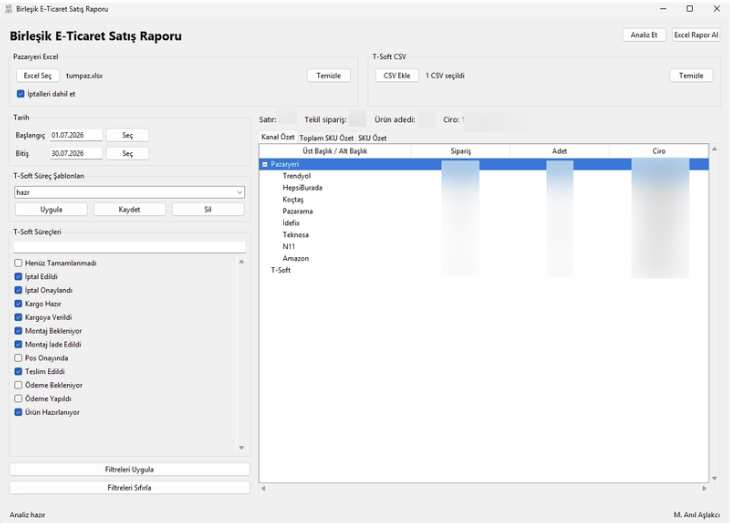Viewport: 730px width, 523px height.
Task: Uncheck Ürün Hazırlanıyor checkbox
Action: pyautogui.click(x=18, y=412)
